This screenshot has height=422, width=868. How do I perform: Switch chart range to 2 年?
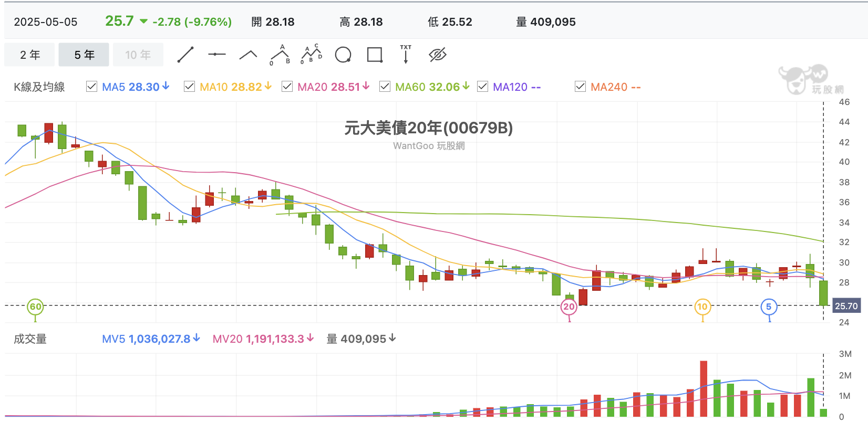[x=30, y=55]
